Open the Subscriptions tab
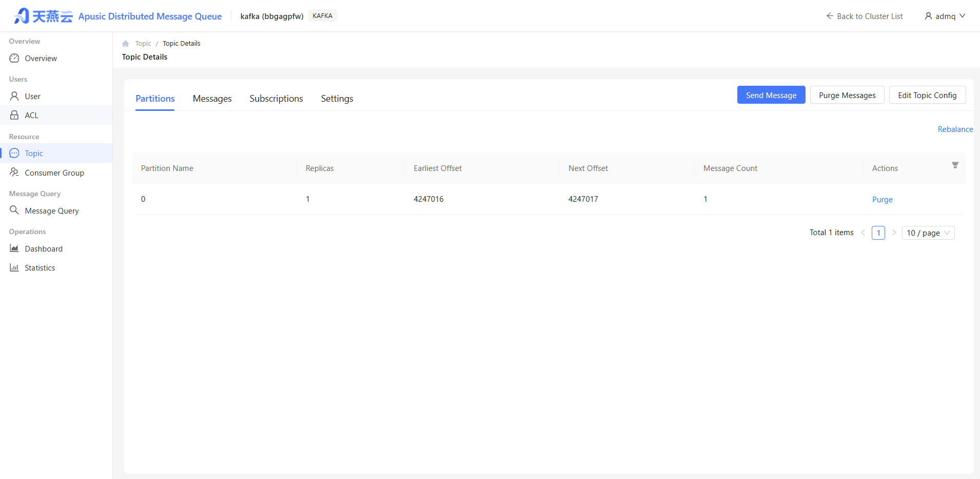This screenshot has width=980, height=479. (x=276, y=99)
